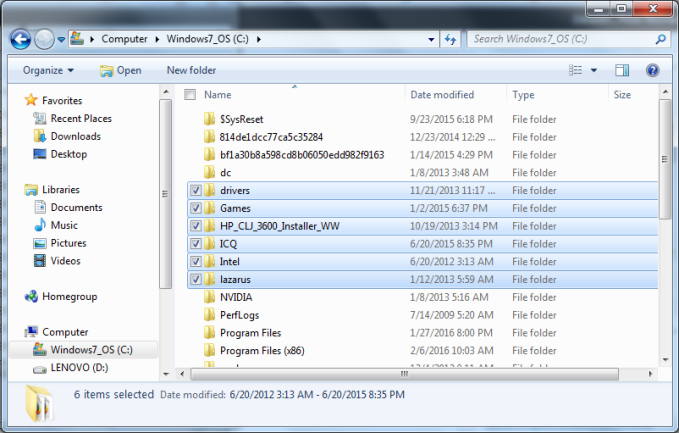Click the navigation pane scroll down arrow
Viewport: 679px width, 433px height.
click(166, 374)
